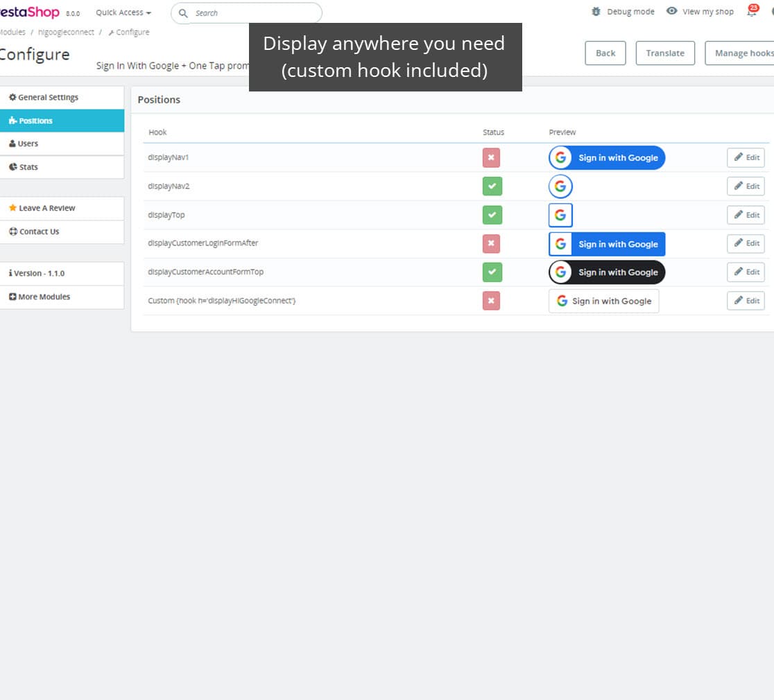Open Leave A Review item
The height and width of the screenshot is (700, 774).
coord(62,208)
